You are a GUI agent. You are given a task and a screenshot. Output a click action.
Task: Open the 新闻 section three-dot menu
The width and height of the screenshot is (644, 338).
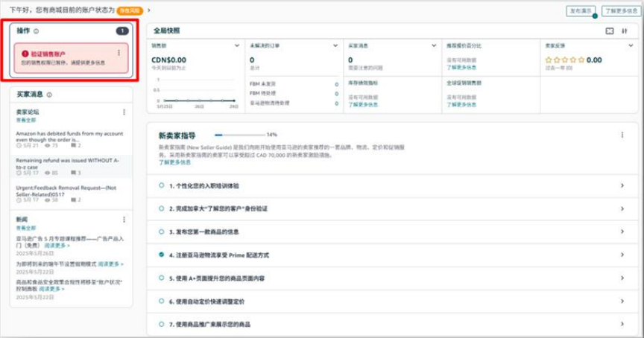coord(124,220)
